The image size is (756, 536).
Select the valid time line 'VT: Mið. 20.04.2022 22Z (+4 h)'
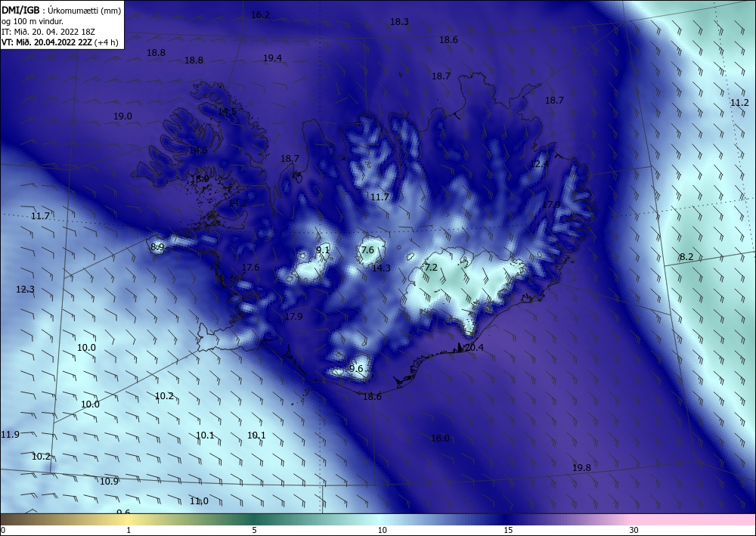tap(60, 42)
